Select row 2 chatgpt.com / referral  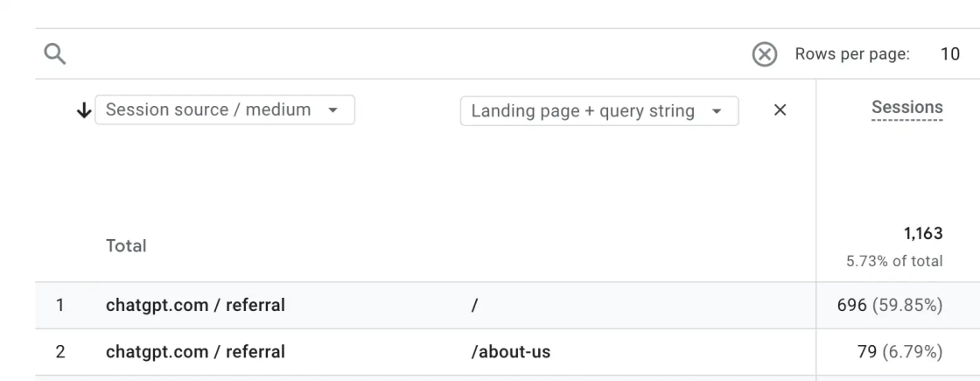coord(195,352)
